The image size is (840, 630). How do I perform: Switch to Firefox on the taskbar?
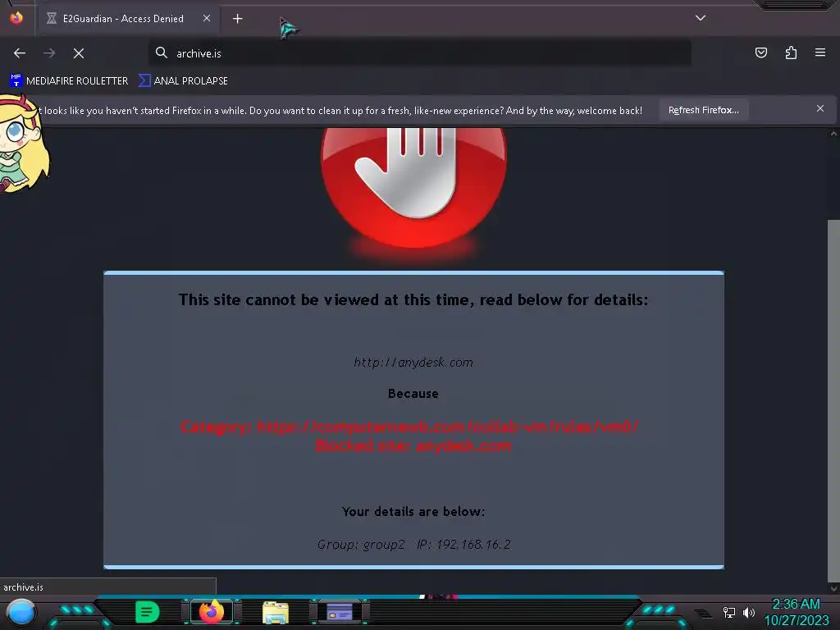212,611
